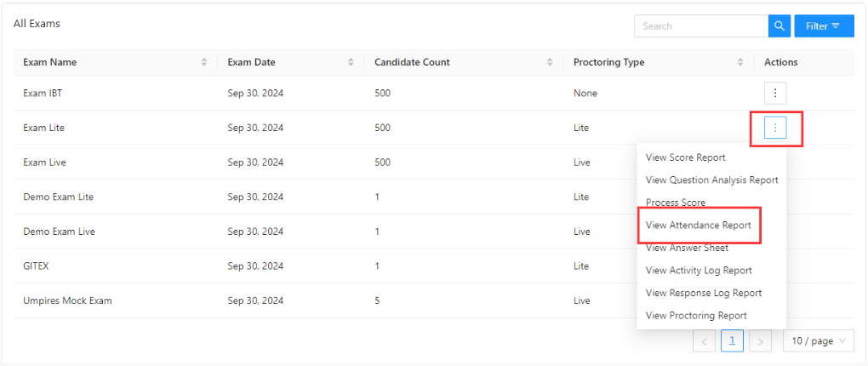Image resolution: width=868 pixels, height=366 pixels.
Task: Choose View Question Analysis Report
Action: pos(711,180)
